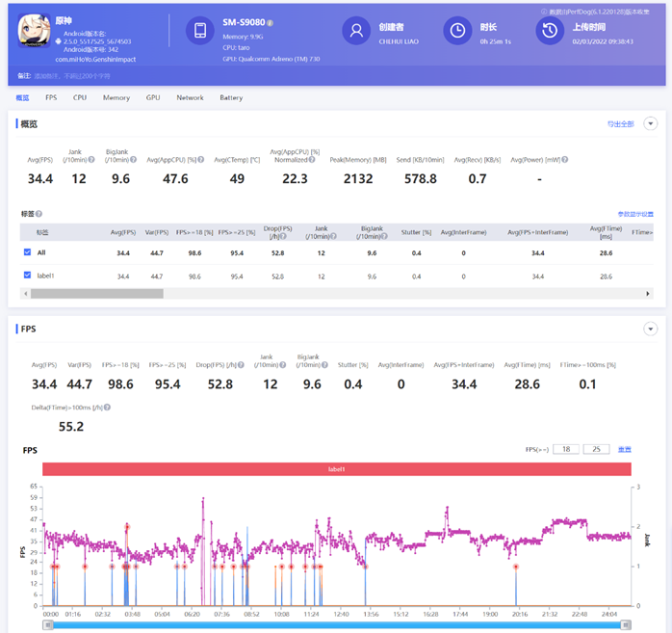Click the duration clock icon
The image size is (672, 633).
pyautogui.click(x=456, y=31)
